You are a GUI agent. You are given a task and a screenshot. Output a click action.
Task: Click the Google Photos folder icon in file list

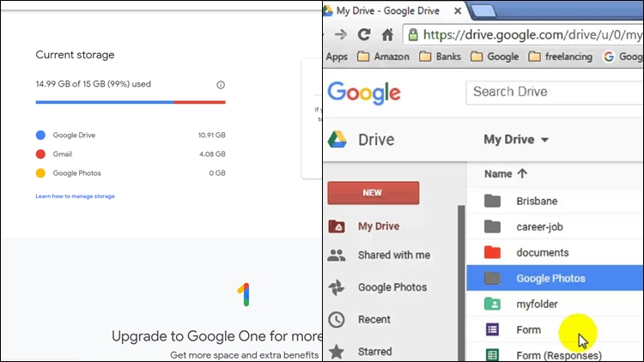click(492, 278)
